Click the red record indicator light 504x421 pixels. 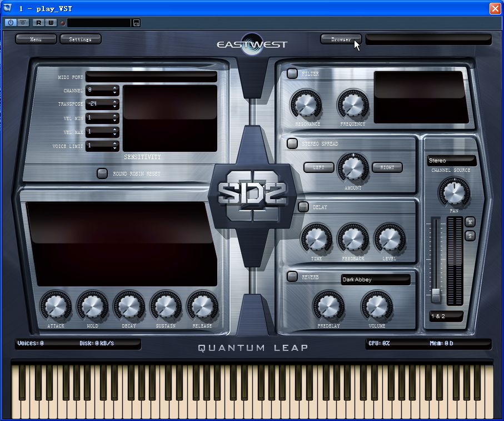[63, 23]
